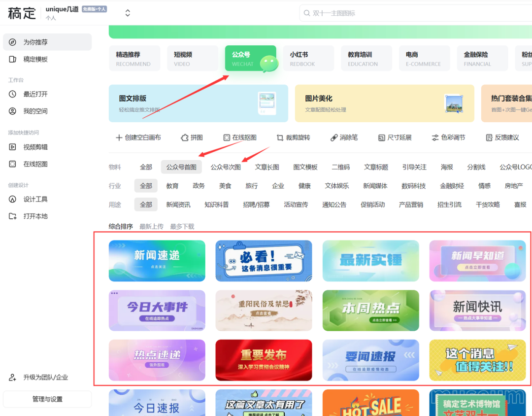This screenshot has width=532, height=416.
Task: Select the 教育 industry filter
Action: point(172,186)
